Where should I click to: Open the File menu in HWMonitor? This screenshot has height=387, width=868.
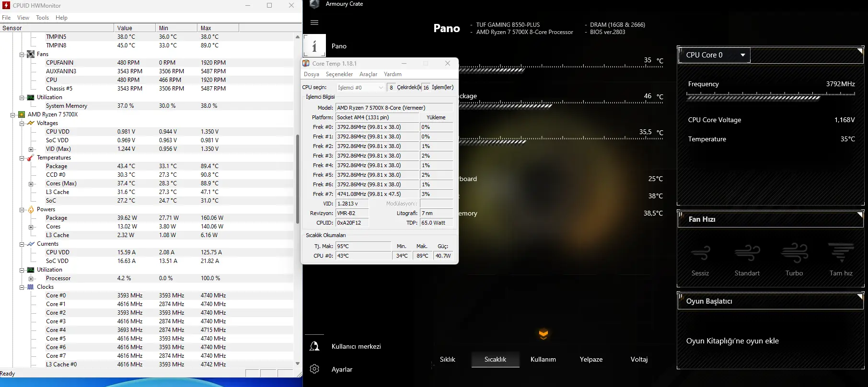click(x=6, y=18)
